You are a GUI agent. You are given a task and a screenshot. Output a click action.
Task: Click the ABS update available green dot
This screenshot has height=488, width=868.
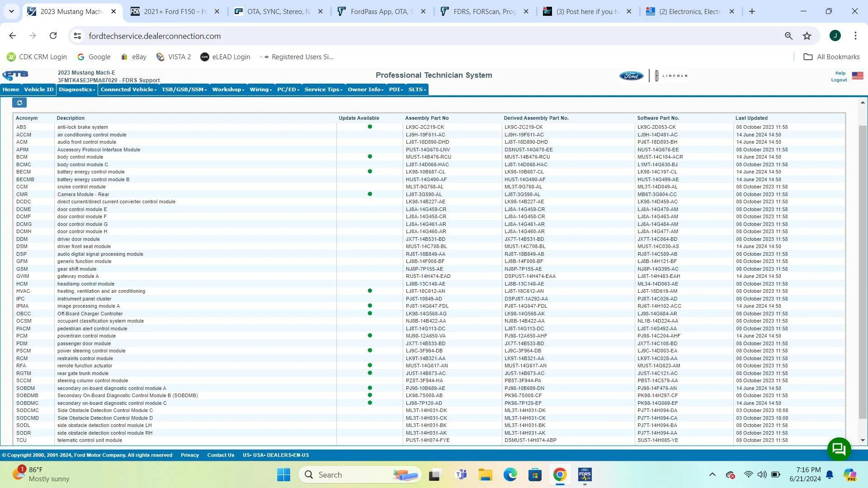(370, 127)
